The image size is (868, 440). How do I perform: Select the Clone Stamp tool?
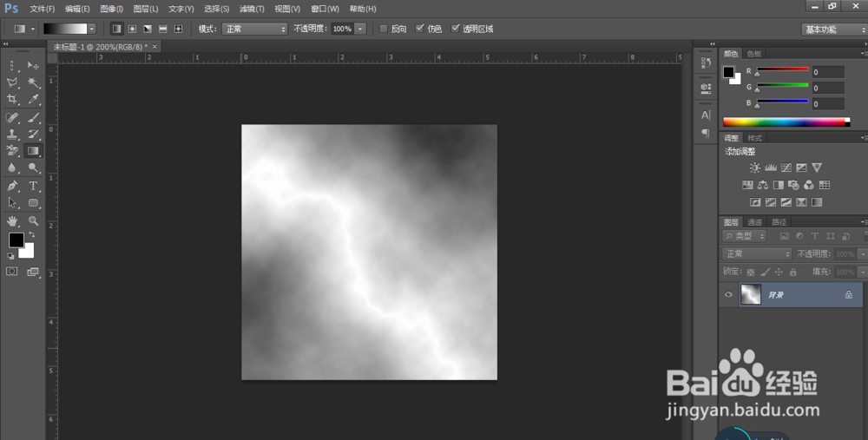(12, 134)
